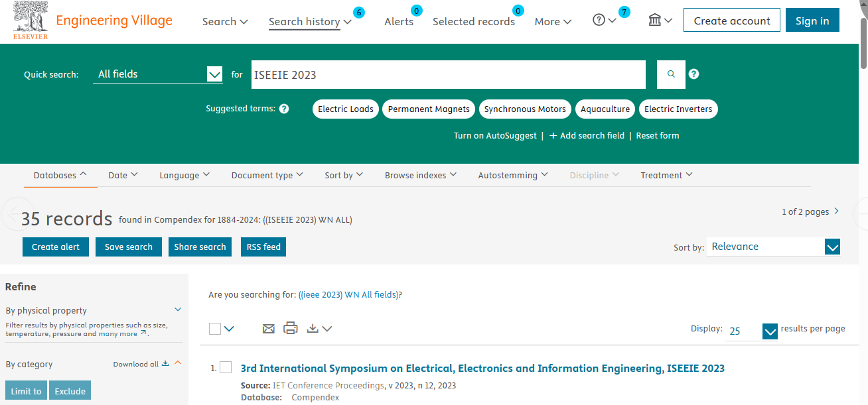Viewport: 868px width, 405px height.
Task: Click Create alert button
Action: pyautogui.click(x=56, y=247)
